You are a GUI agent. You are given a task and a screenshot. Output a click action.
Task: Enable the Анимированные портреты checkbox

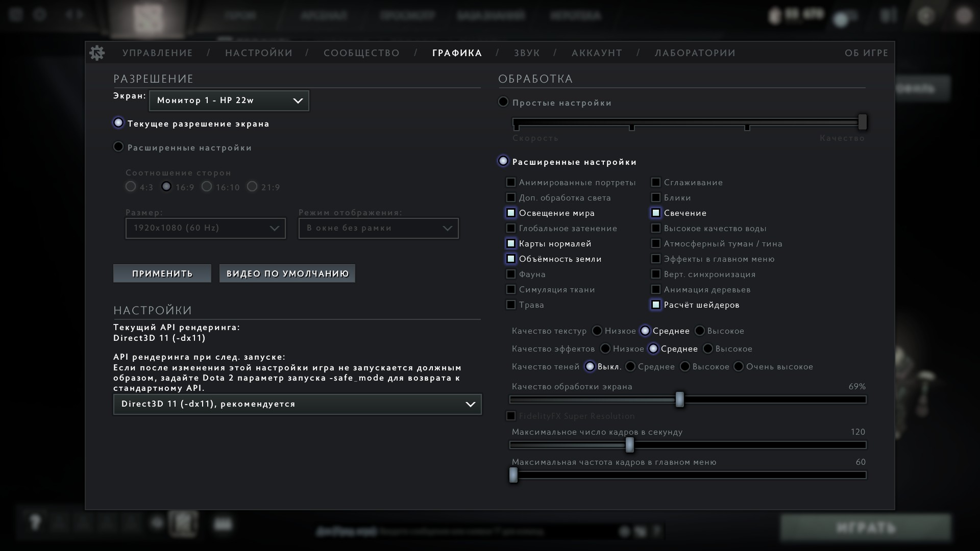[510, 182]
